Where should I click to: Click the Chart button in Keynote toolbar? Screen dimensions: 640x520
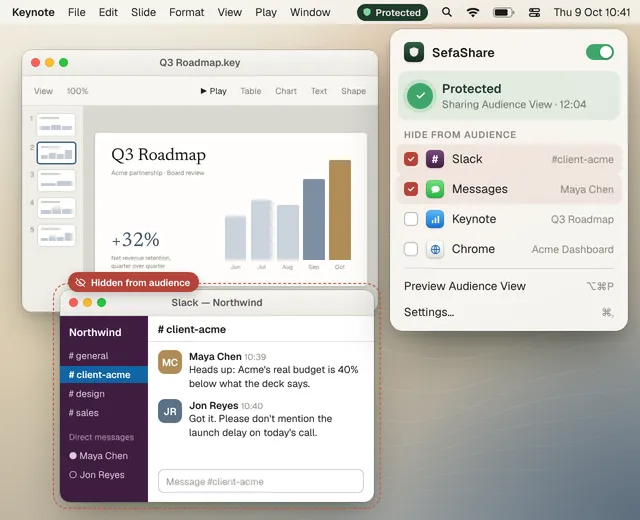point(286,91)
